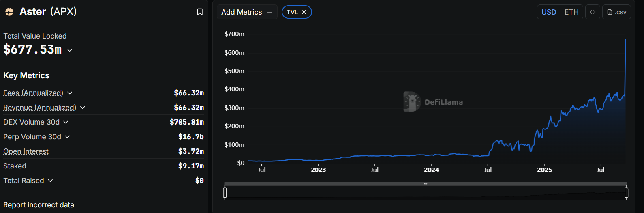Click the left handle of time range slider
The image size is (644, 213).
pos(225,193)
